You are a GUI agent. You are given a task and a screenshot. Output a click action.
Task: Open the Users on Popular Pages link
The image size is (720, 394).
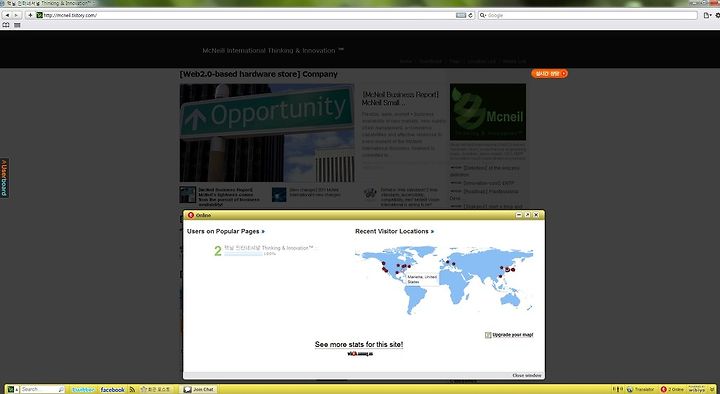226,231
